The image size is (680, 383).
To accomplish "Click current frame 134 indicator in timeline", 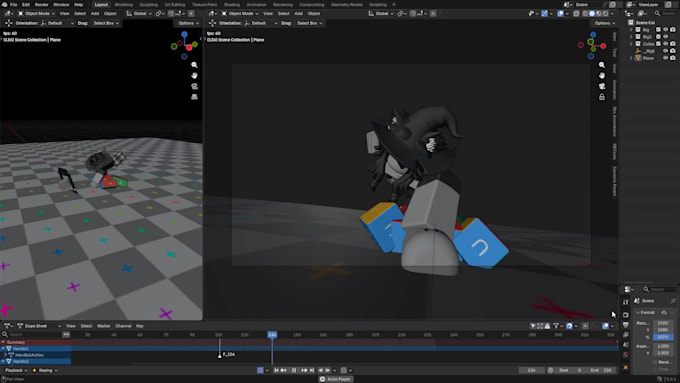I will point(272,335).
